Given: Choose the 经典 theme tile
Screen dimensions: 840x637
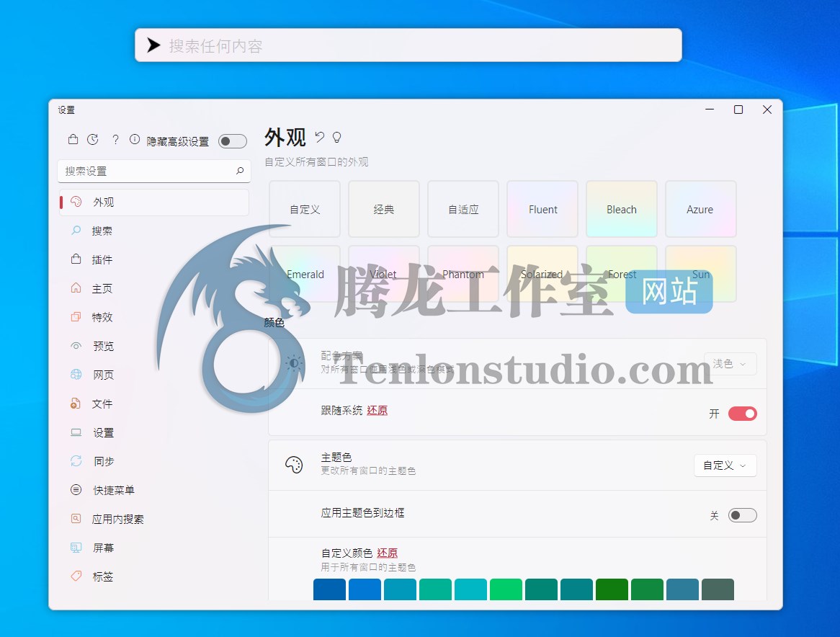Looking at the screenshot, I should click(384, 209).
